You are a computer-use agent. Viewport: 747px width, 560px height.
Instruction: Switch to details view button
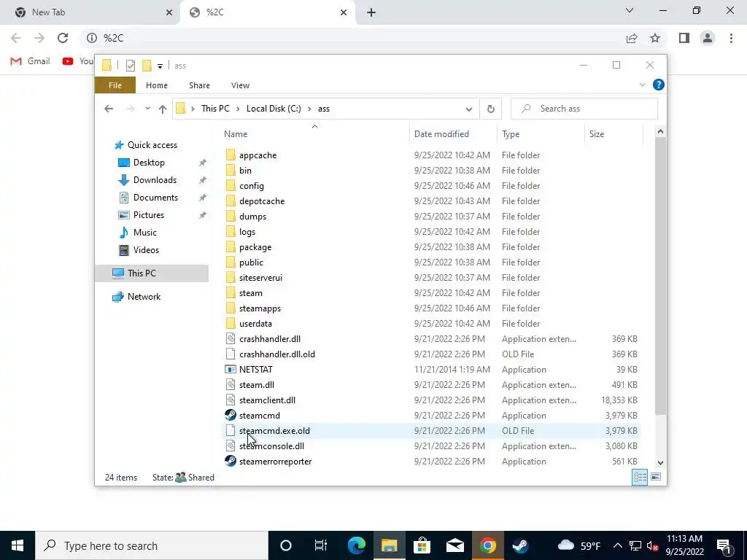640,477
